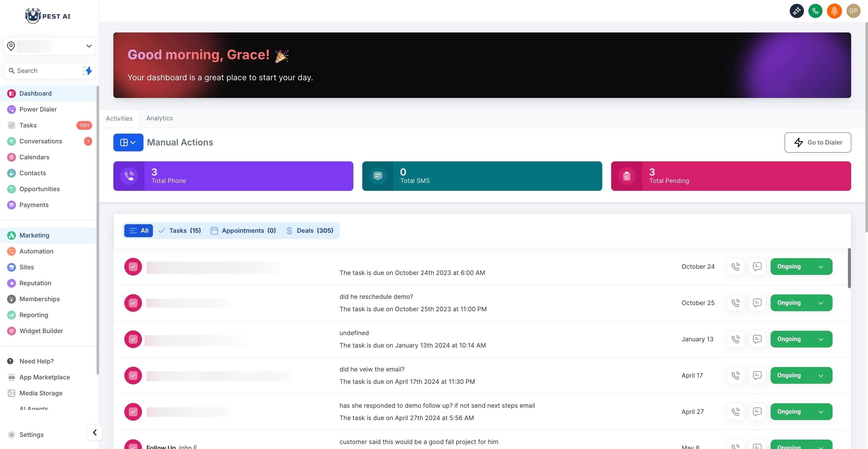Click the location pin icon
868x449 pixels.
[x=11, y=46]
